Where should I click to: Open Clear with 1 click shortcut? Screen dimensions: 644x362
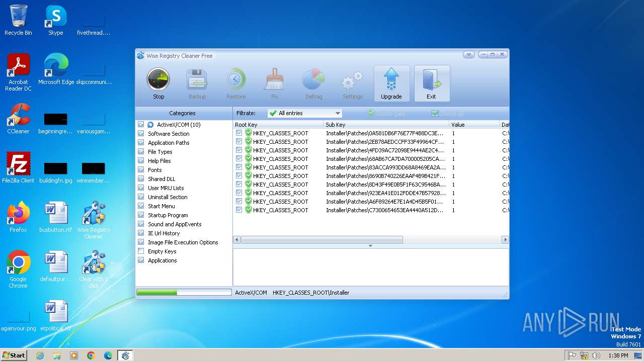(94, 269)
